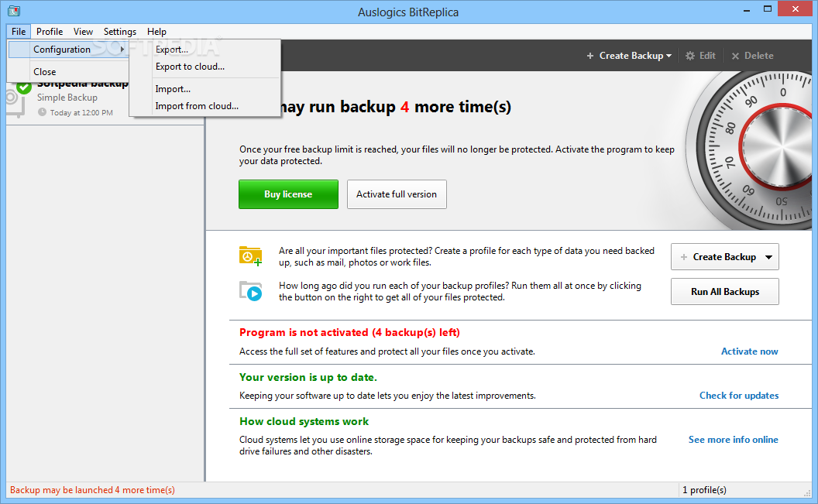Click 'Backup may be launched 4 more time(s)' status text
818x504 pixels.
(x=92, y=490)
